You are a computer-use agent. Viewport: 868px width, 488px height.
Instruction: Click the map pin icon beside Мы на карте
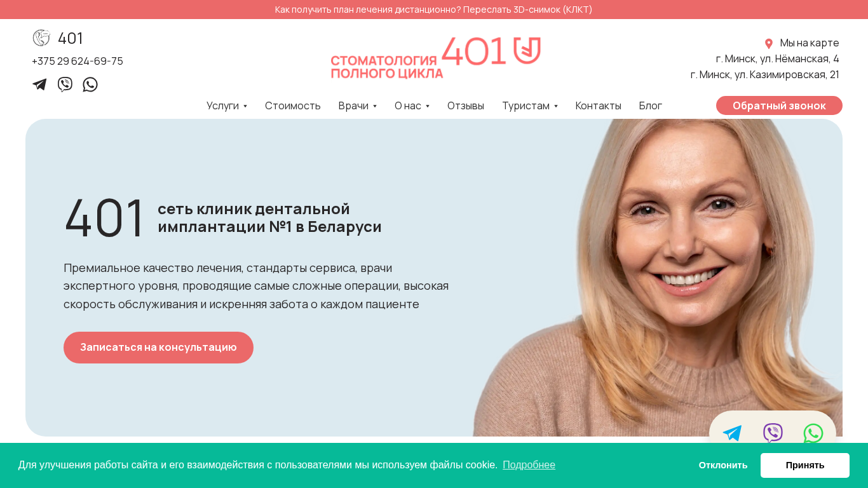pos(769,43)
